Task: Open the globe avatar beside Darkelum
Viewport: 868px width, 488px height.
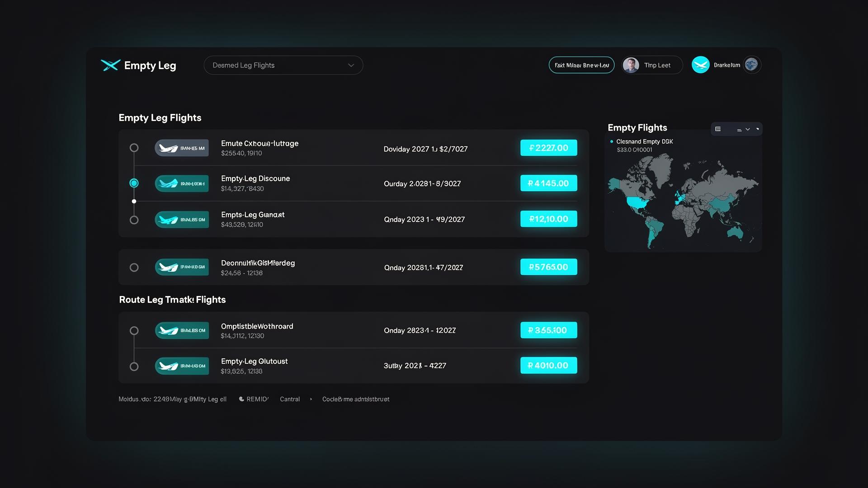Action: click(x=751, y=65)
